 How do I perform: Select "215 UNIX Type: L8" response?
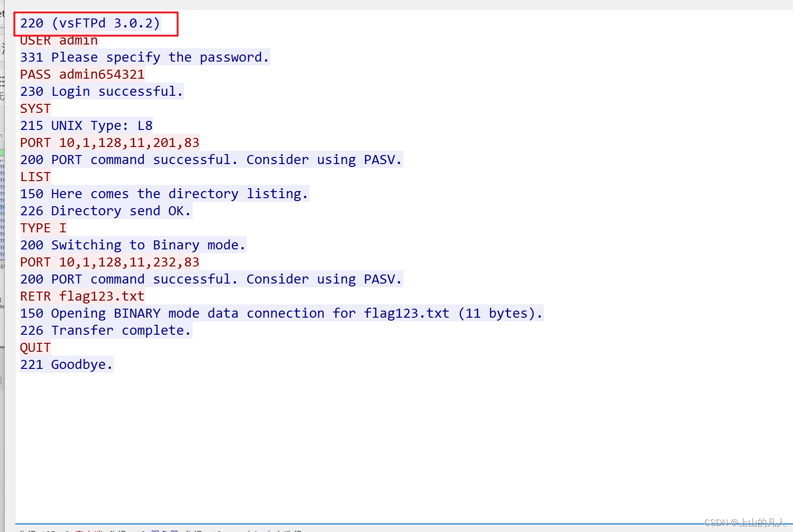86,126
